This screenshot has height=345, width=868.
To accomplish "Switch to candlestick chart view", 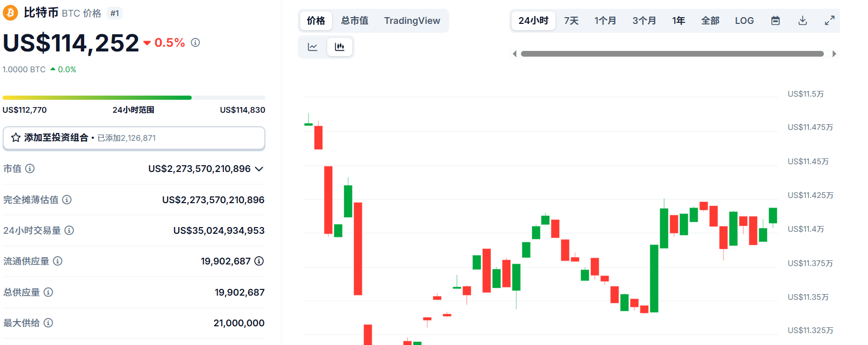I will tap(340, 47).
